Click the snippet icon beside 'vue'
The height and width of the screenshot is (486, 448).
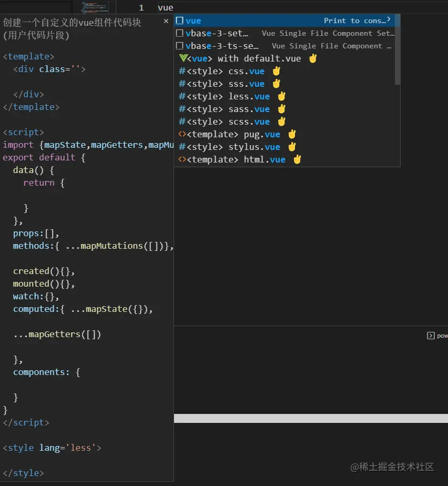179,21
